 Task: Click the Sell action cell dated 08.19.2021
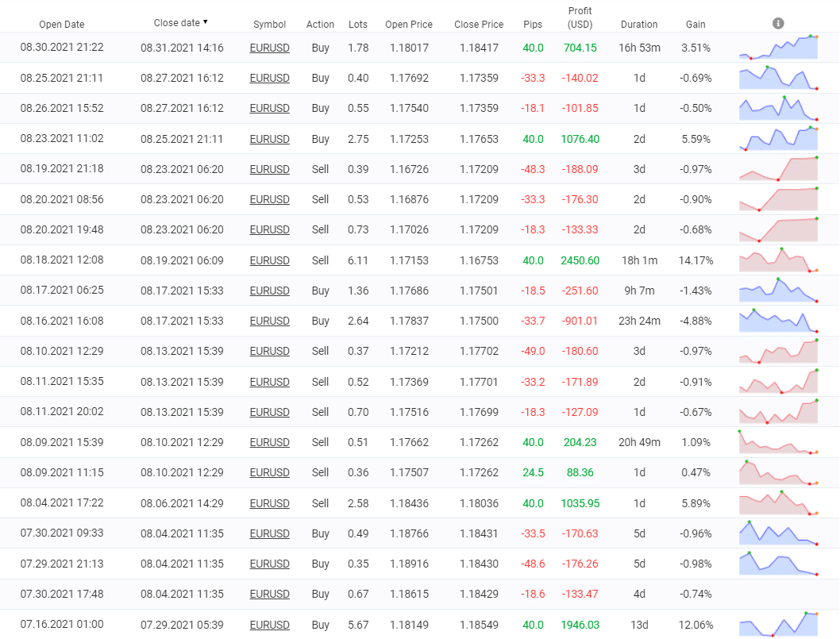tap(320, 168)
